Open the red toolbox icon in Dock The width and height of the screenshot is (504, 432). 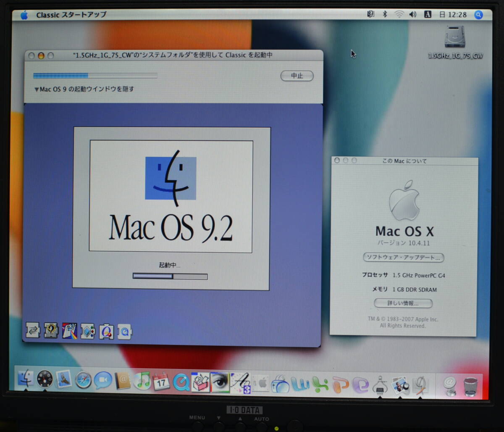(x=200, y=383)
